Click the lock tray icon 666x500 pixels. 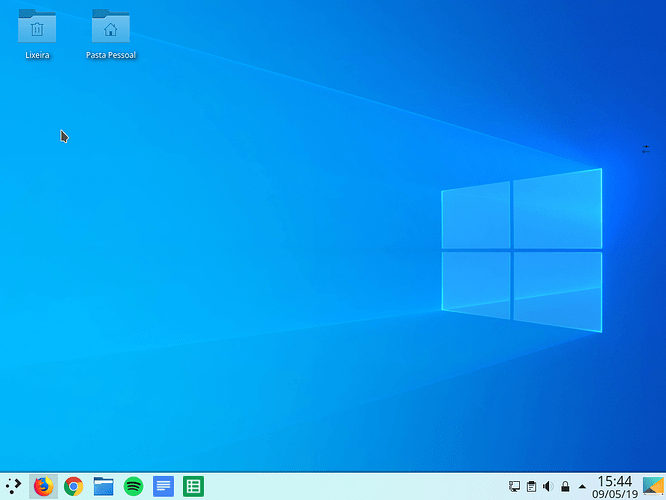(x=565, y=486)
